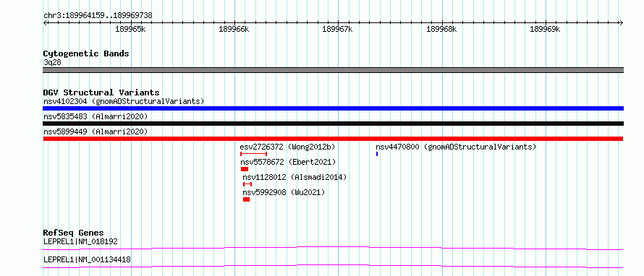
Task: Click the 189965k ruler tick label
Action: point(130,29)
